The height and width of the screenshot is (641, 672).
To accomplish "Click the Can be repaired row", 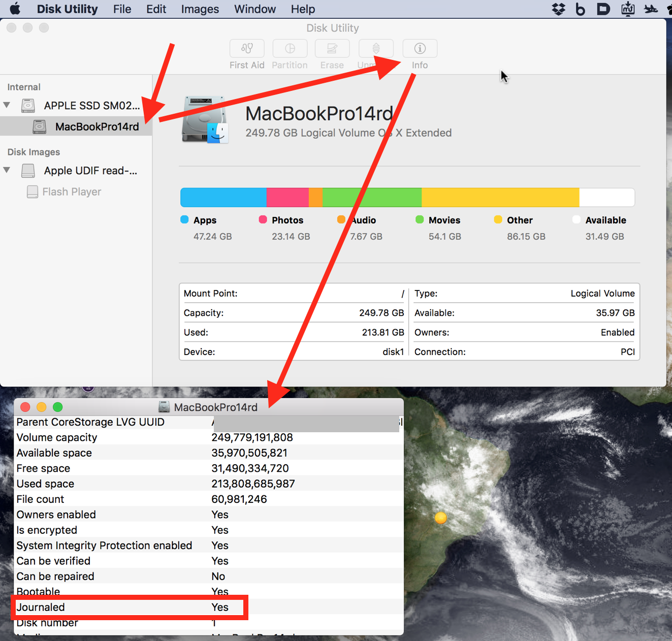I will point(209,576).
